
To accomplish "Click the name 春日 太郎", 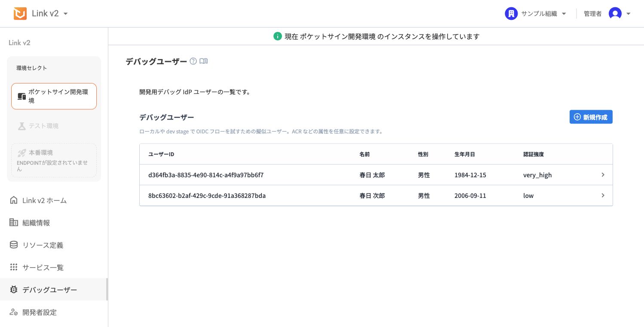I will click(x=372, y=175).
